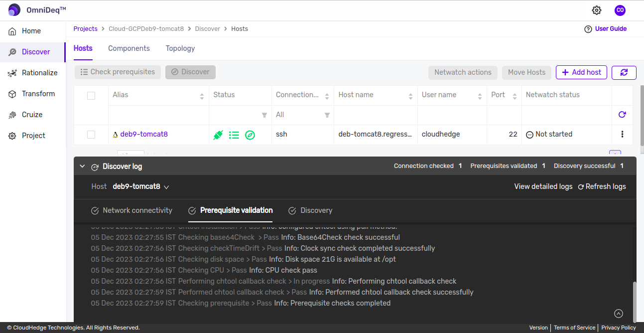Click the Discover log history icon
The image size is (644, 333).
pos(95,166)
